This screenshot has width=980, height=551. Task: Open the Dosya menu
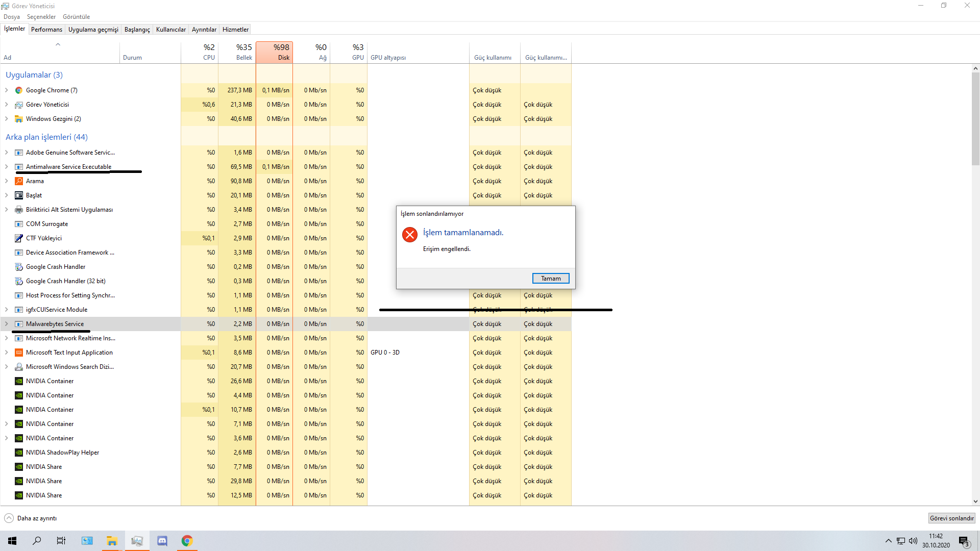(12, 17)
